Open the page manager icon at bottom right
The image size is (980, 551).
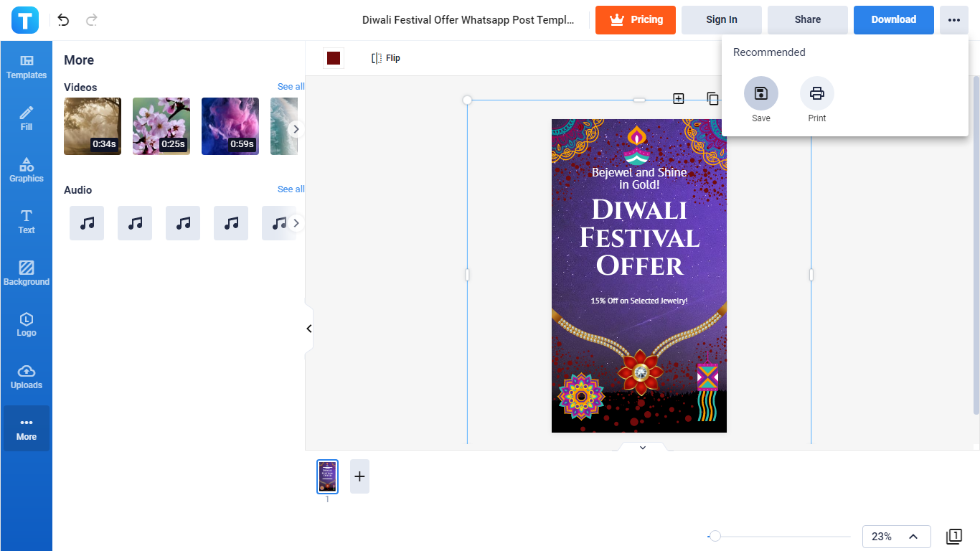click(x=953, y=536)
